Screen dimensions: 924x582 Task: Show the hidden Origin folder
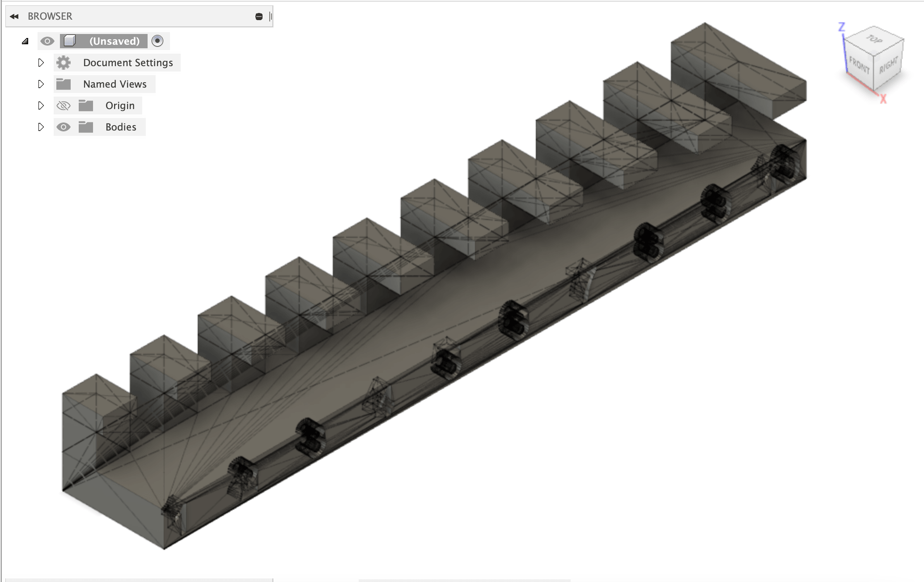click(x=64, y=105)
